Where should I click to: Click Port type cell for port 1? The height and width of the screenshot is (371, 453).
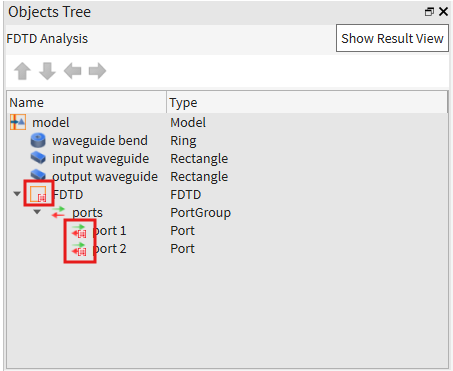click(182, 231)
